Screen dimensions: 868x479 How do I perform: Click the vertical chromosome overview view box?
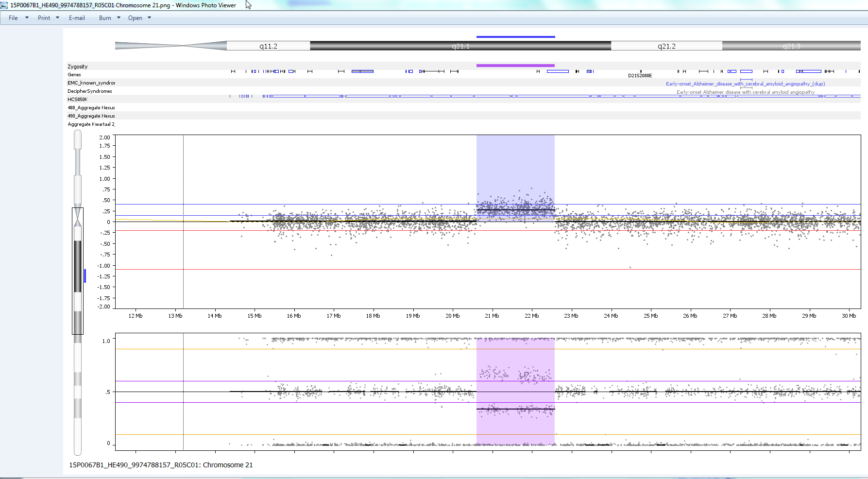(x=78, y=271)
